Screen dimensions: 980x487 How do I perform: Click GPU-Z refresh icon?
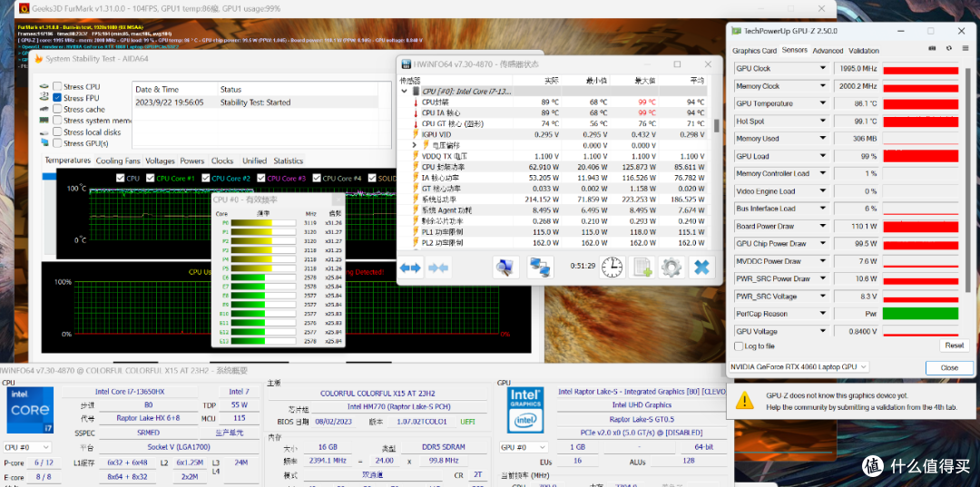[948, 48]
